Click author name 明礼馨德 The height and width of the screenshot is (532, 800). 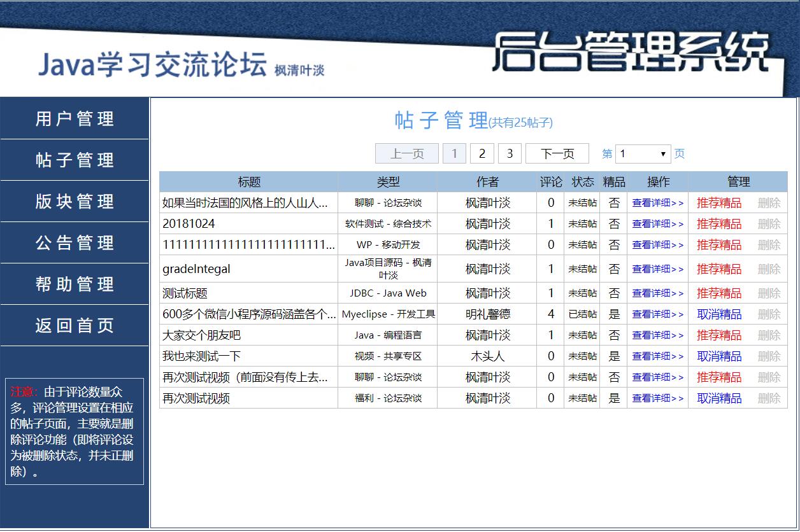(488, 314)
